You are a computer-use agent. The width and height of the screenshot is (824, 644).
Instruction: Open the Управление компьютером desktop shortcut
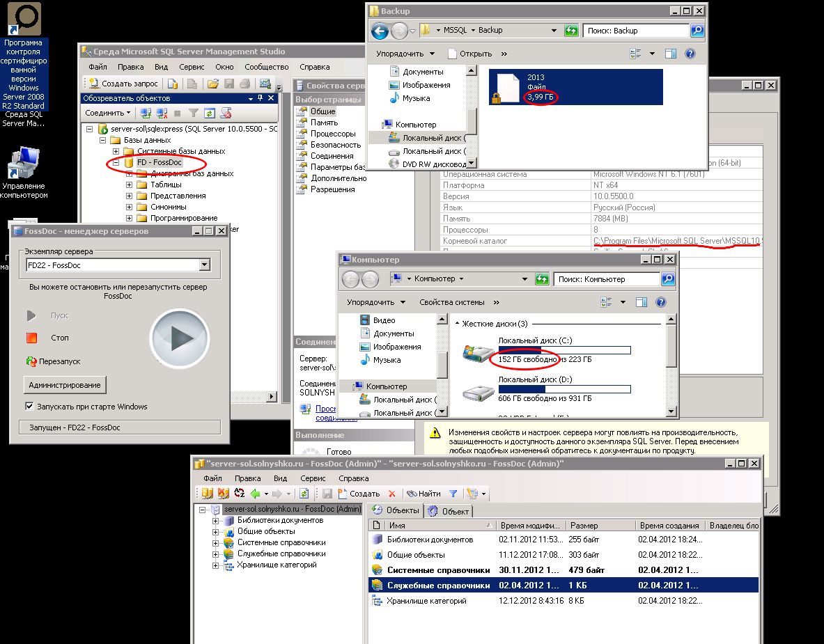click(x=24, y=173)
